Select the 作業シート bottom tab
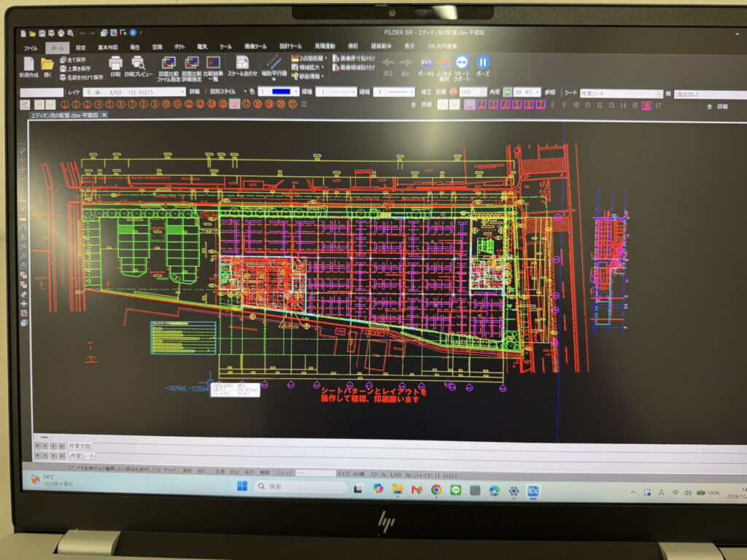Screen dimensions: 747x560 click(82, 456)
